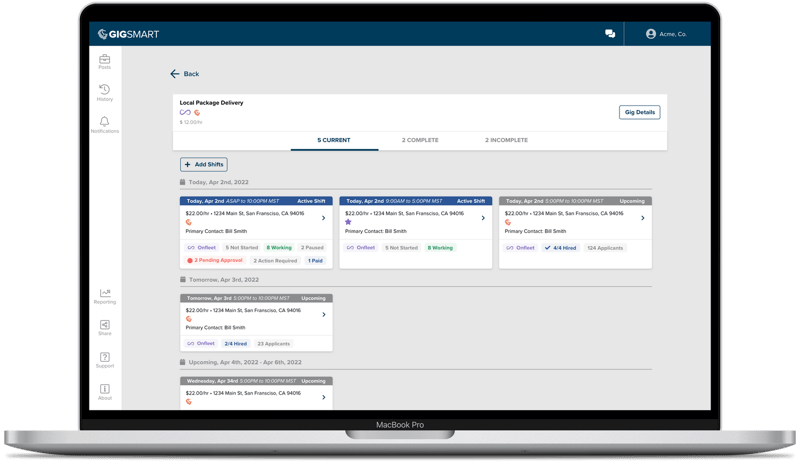
Task: Click Onfleet tag on tomorrow's shift card
Action: (x=201, y=344)
